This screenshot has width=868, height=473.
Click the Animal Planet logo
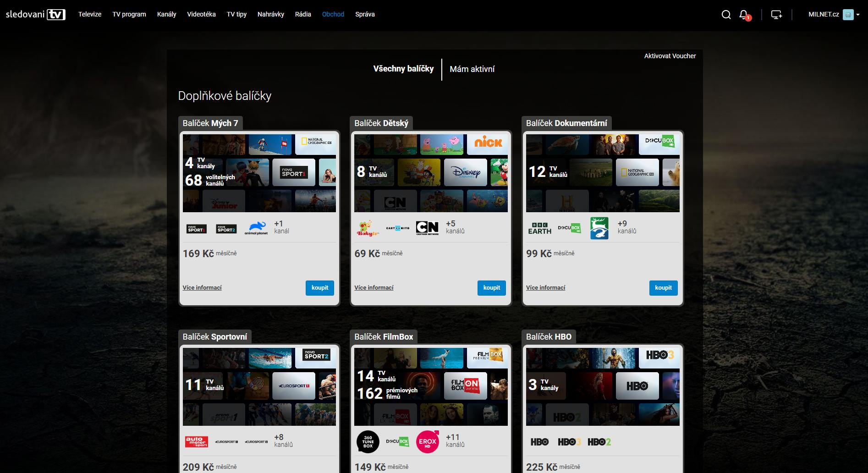[256, 228]
